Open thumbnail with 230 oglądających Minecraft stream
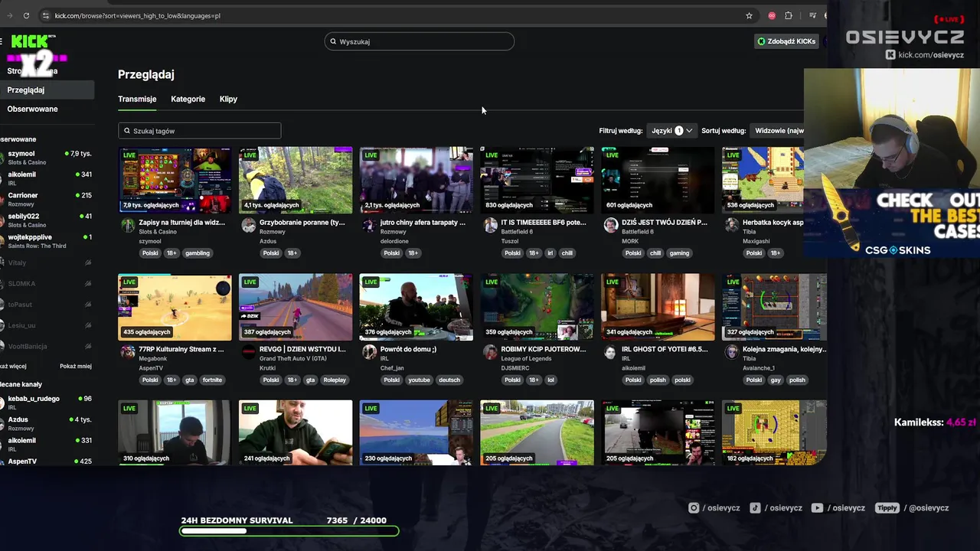This screenshot has width=980, height=551. [416, 432]
